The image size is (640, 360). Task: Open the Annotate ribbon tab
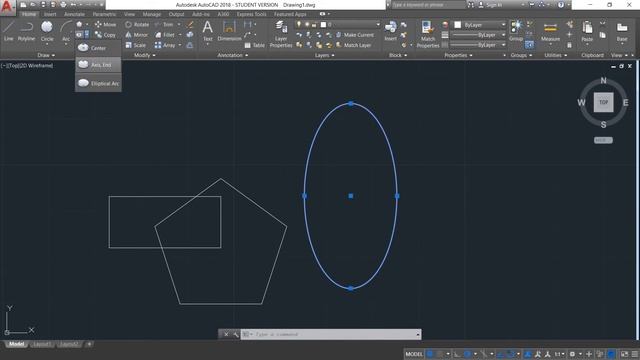coord(74,14)
